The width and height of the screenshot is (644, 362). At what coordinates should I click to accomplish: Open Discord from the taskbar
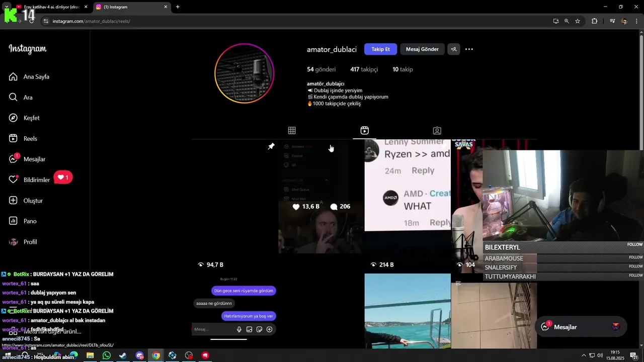tap(139, 355)
